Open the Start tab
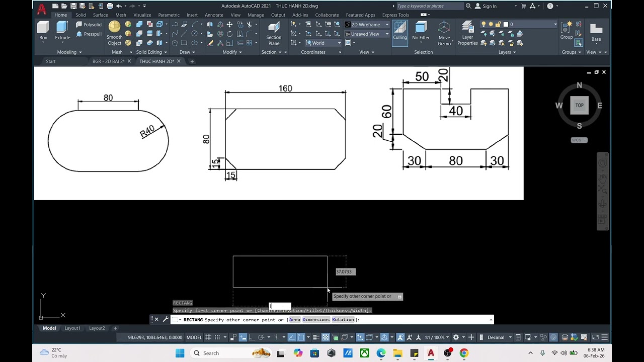Image resolution: width=644 pixels, height=362 pixels. click(51, 61)
